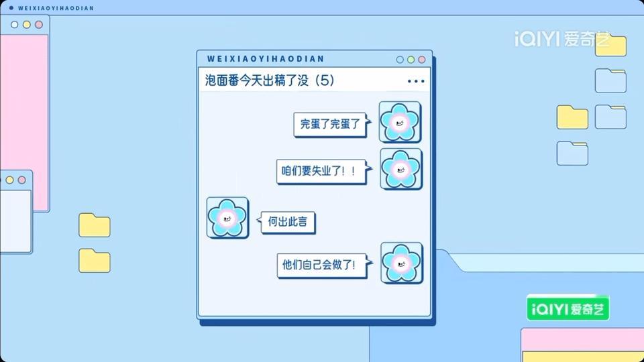Click the pink circle button on chat window
644x362 pixels.
pos(422,60)
